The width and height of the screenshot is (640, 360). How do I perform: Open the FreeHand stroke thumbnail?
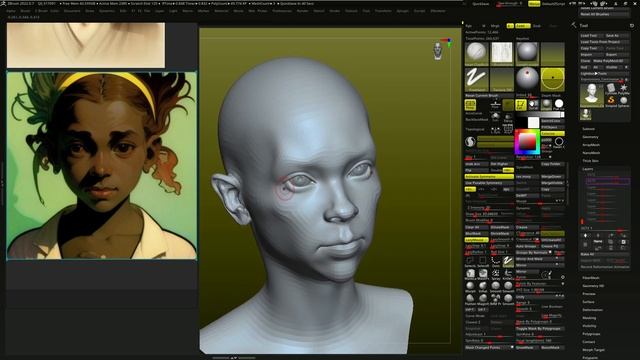coord(476,79)
